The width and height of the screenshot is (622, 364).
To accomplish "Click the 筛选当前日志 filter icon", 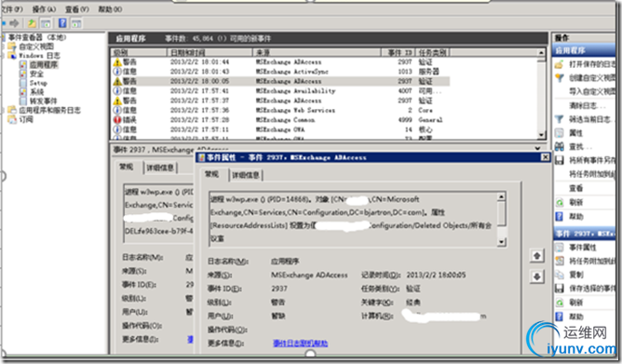I will click(559, 119).
